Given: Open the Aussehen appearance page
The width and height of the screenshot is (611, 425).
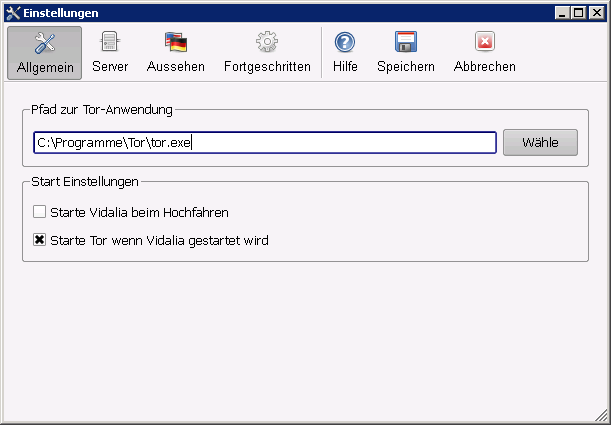Looking at the screenshot, I should 176,53.
